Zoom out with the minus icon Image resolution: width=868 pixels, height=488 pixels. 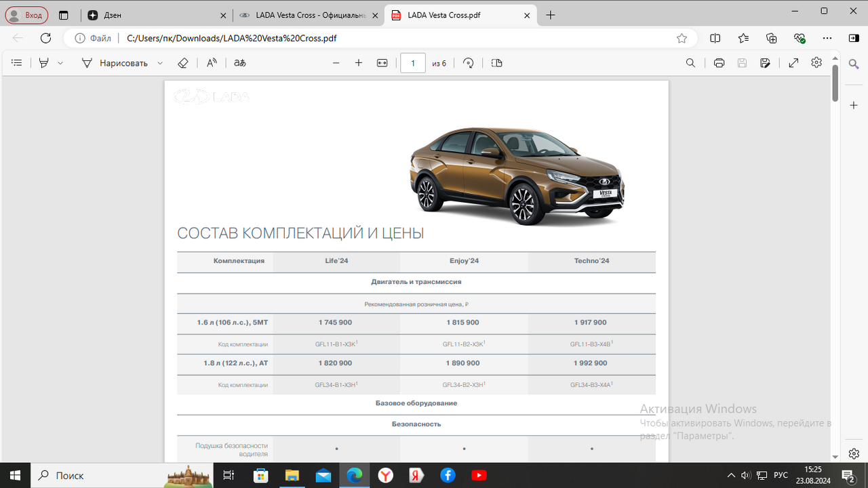336,63
